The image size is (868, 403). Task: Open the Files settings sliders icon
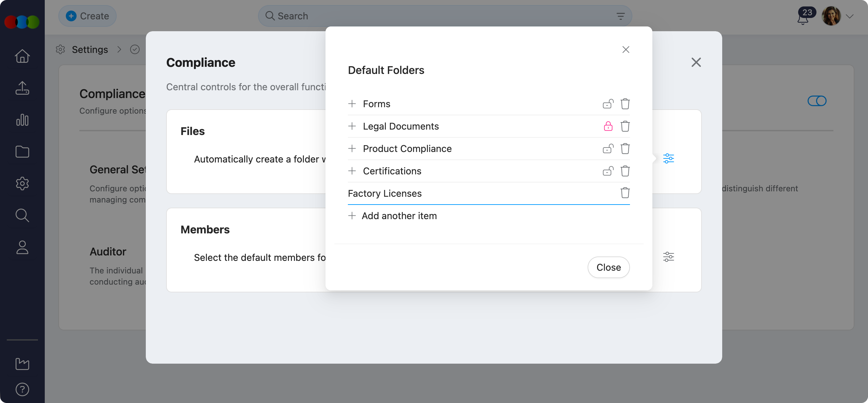click(668, 158)
